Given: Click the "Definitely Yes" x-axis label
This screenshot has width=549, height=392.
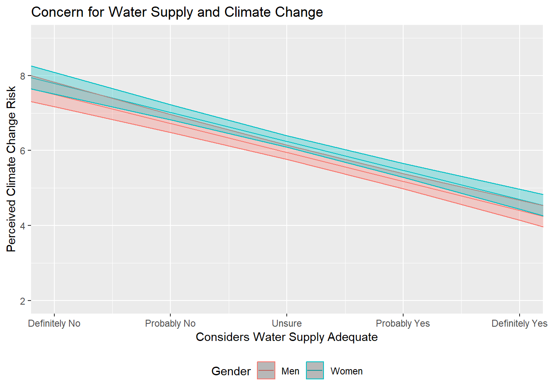Looking at the screenshot, I should pos(519,323).
